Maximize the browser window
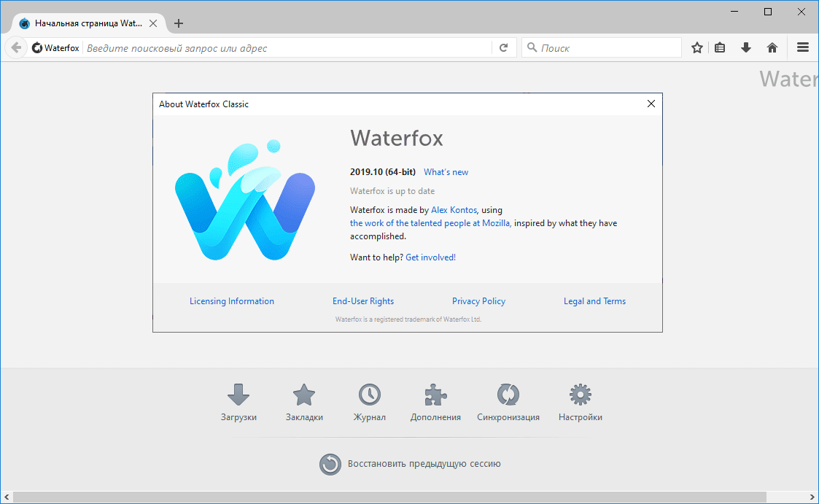819x504 pixels. (x=768, y=12)
